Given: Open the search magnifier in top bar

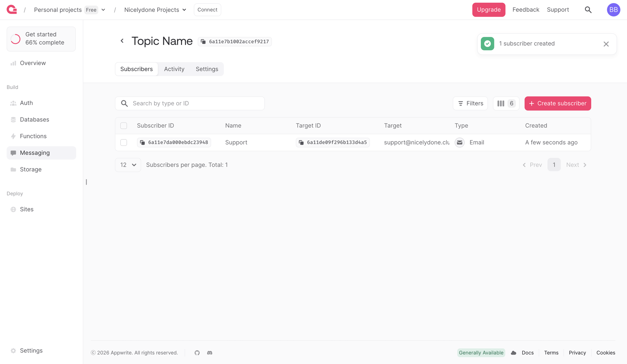Looking at the screenshot, I should [x=588, y=10].
